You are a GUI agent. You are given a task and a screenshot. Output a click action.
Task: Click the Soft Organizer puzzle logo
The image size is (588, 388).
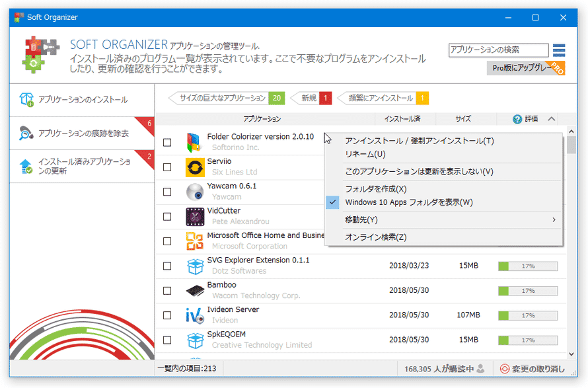click(40, 55)
